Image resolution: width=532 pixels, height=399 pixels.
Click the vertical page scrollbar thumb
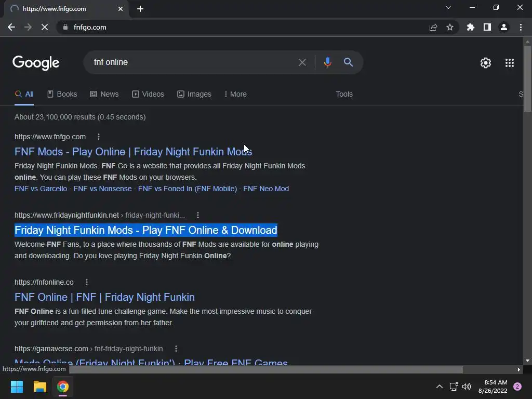527,78
